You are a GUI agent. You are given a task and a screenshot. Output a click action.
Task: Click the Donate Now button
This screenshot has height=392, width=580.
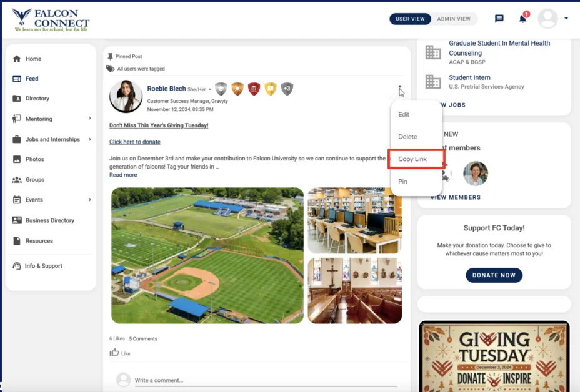[x=494, y=275]
